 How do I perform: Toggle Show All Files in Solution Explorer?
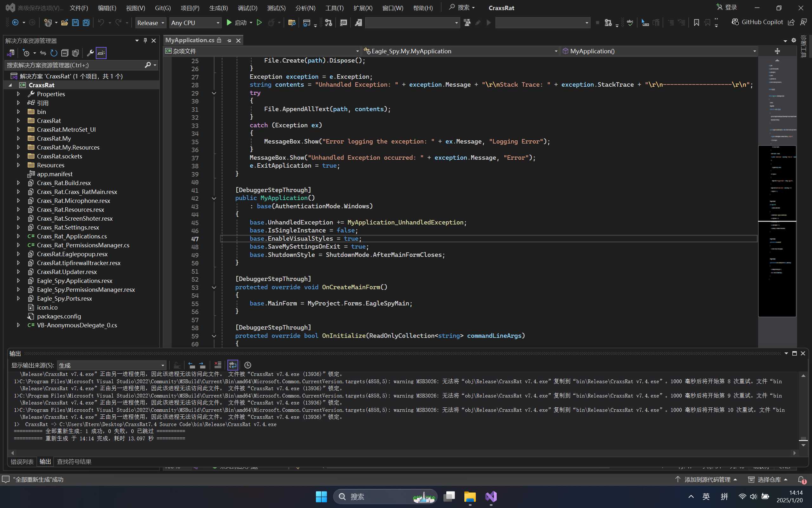(x=75, y=53)
